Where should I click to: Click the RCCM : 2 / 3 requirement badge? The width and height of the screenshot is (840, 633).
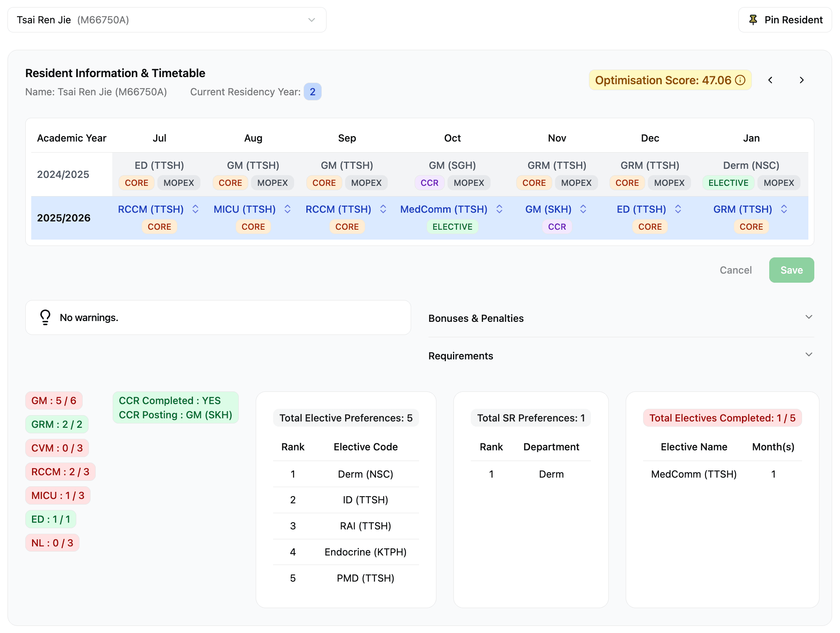coord(60,472)
